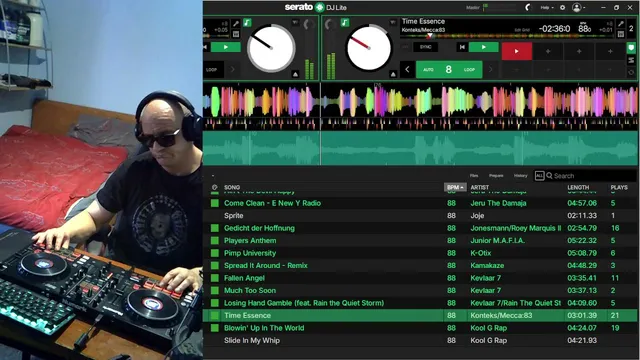Switch to the Prepare tab

pyautogui.click(x=496, y=176)
